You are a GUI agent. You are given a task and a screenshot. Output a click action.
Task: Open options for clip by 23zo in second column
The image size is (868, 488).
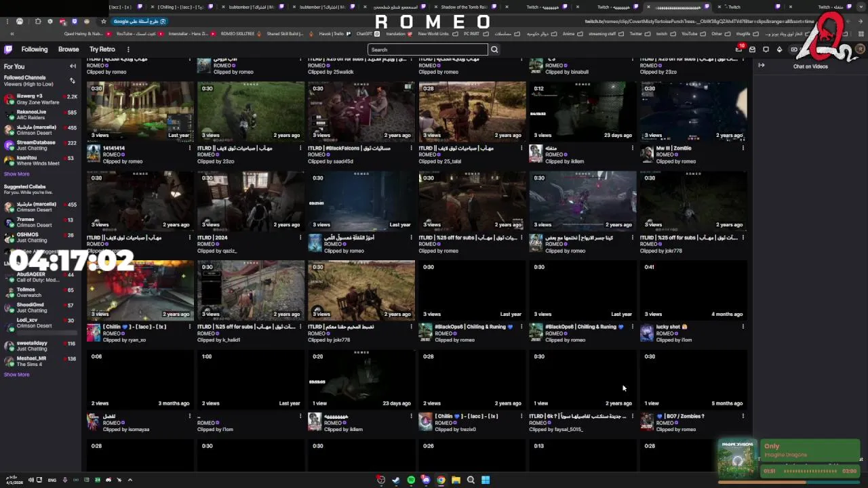(x=300, y=148)
